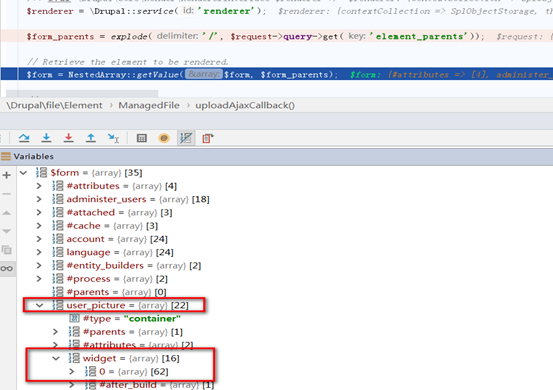Select the account = {array} [24] row
The width and height of the screenshot is (553, 390).
pyautogui.click(x=110, y=239)
